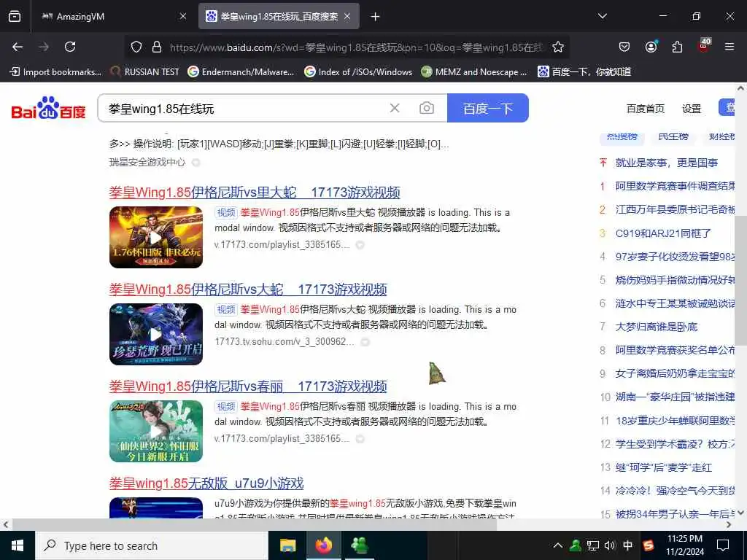Click the 百度一下 search button
Viewport: 747px width, 560px height.
click(488, 108)
